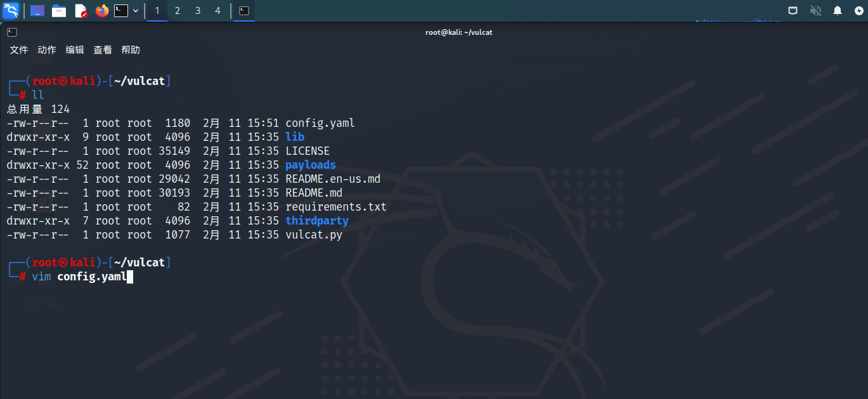
Task: Click the vulcat.py file name
Action: (314, 235)
